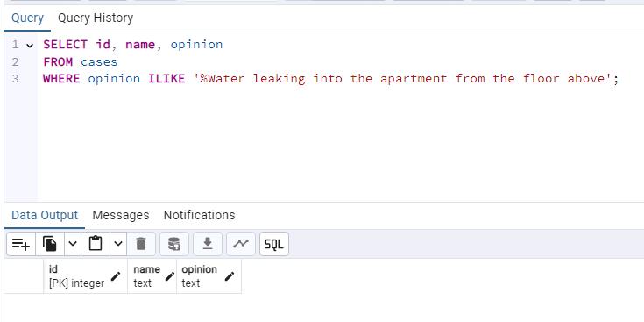Click the edit pencil on name column

click(x=170, y=276)
